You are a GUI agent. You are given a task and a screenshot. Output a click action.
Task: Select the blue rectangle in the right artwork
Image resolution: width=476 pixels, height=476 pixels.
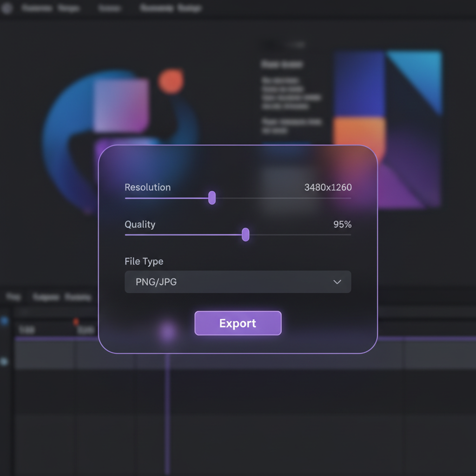(360, 84)
